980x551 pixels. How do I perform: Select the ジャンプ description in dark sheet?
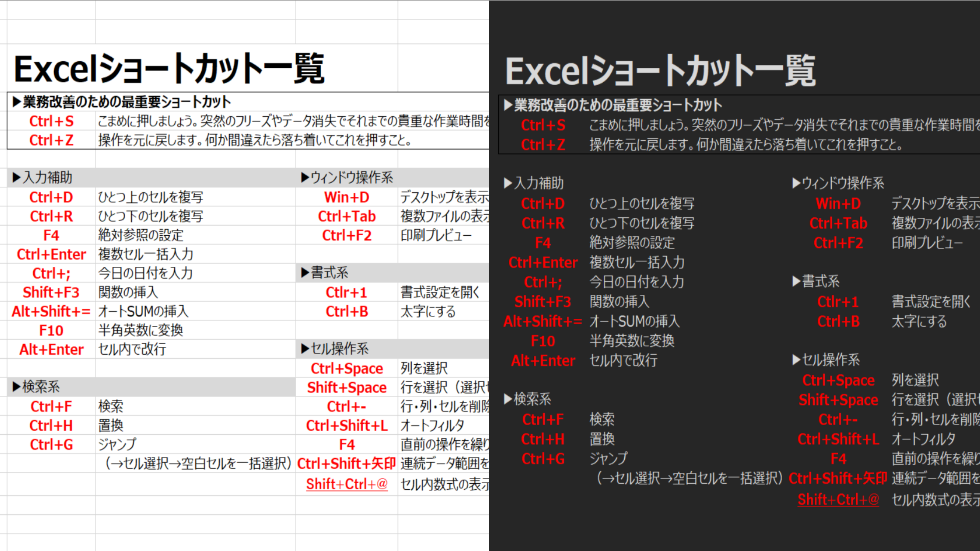pyautogui.click(x=608, y=459)
